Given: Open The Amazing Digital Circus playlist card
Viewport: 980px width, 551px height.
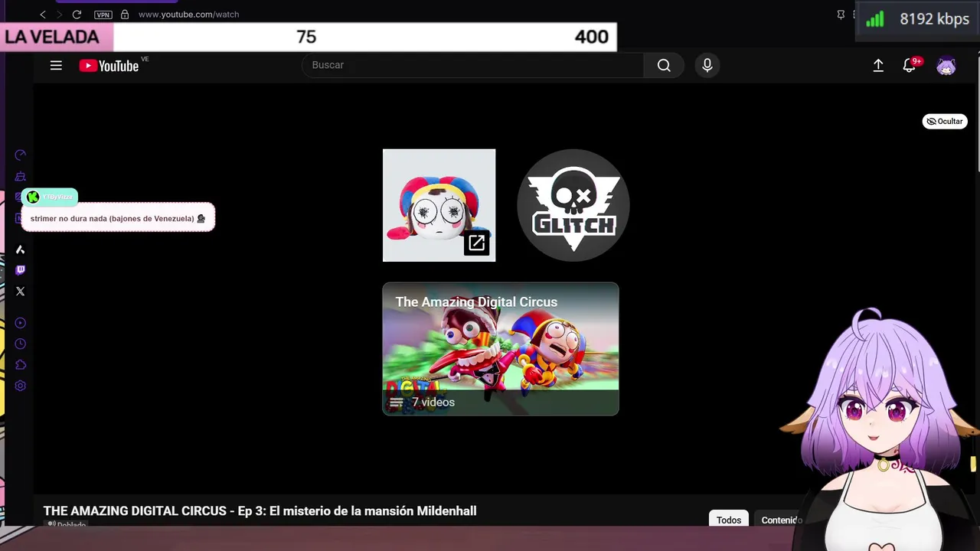Looking at the screenshot, I should point(501,349).
